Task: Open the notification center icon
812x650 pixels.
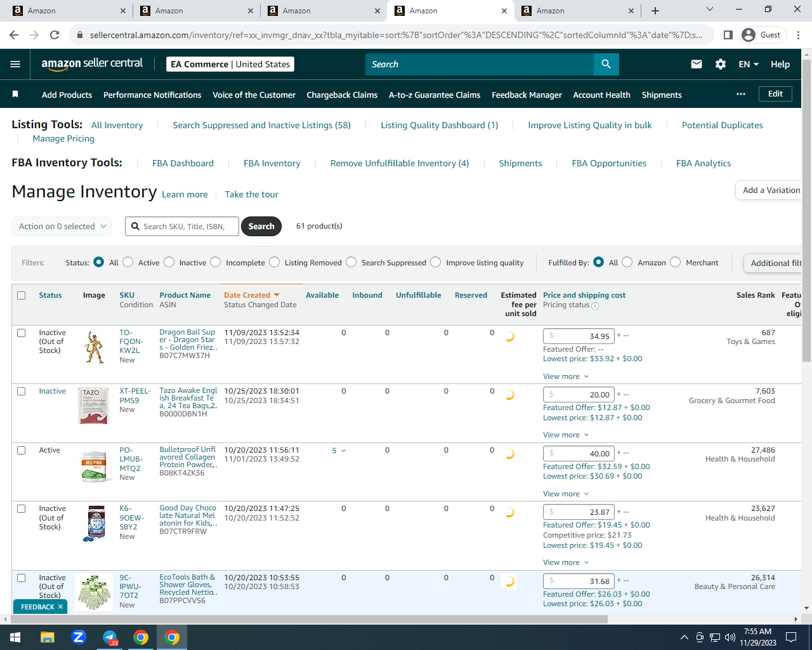Action: click(x=791, y=637)
